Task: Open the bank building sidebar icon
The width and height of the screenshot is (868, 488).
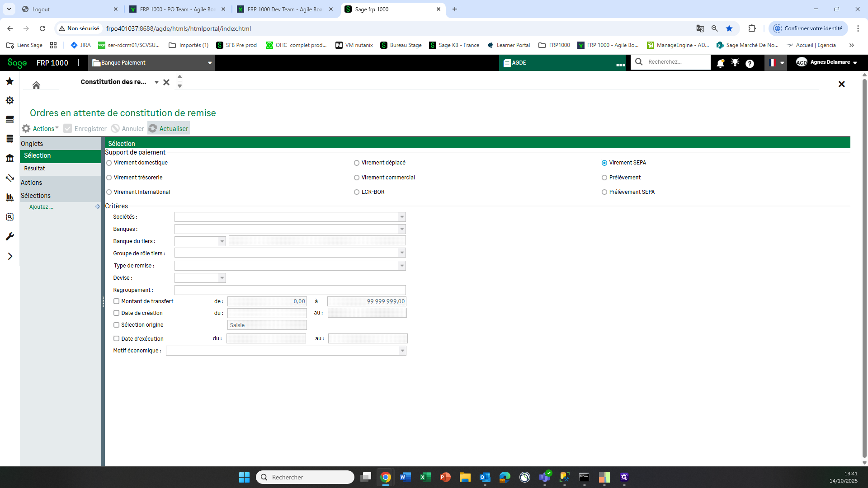Action: pyautogui.click(x=9, y=159)
